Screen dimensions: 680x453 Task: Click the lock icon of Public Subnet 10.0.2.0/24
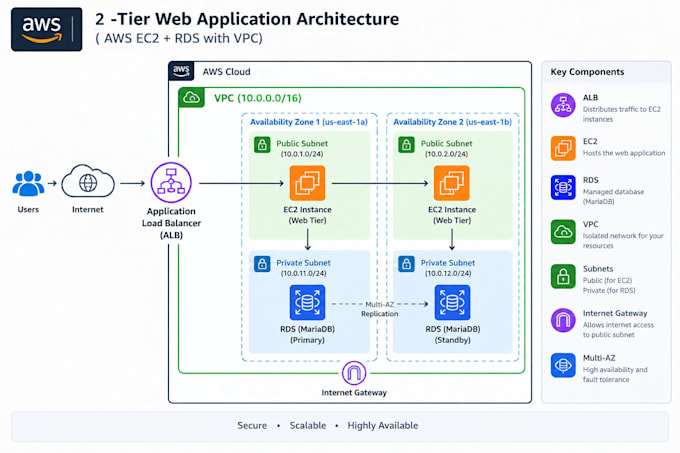[x=406, y=145]
